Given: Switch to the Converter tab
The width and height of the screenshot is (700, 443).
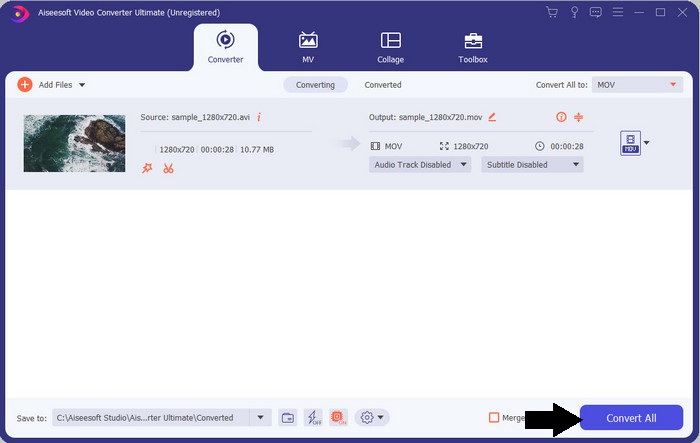Looking at the screenshot, I should (x=225, y=47).
